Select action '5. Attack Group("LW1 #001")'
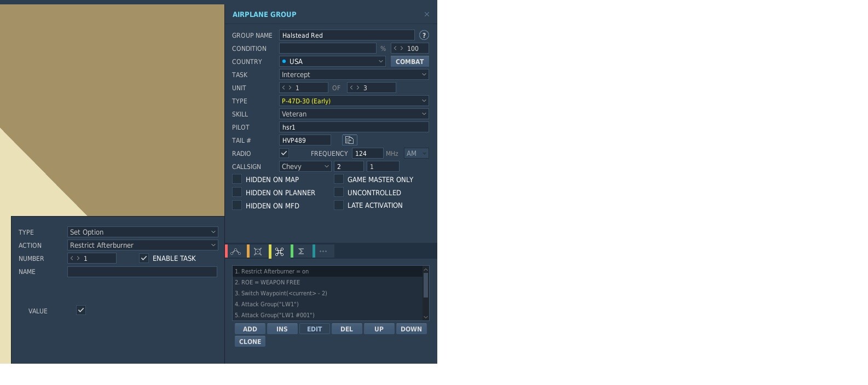868x385 pixels. coord(327,315)
